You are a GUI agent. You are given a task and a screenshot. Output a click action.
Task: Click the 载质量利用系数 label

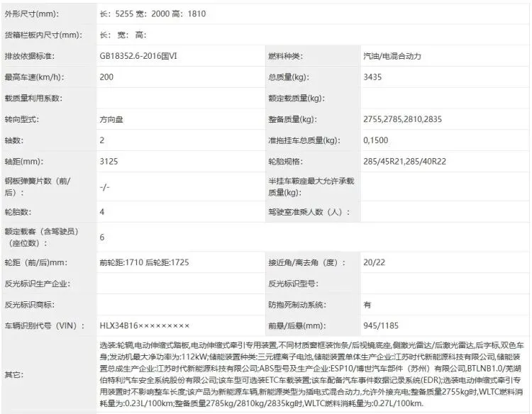tap(33, 99)
